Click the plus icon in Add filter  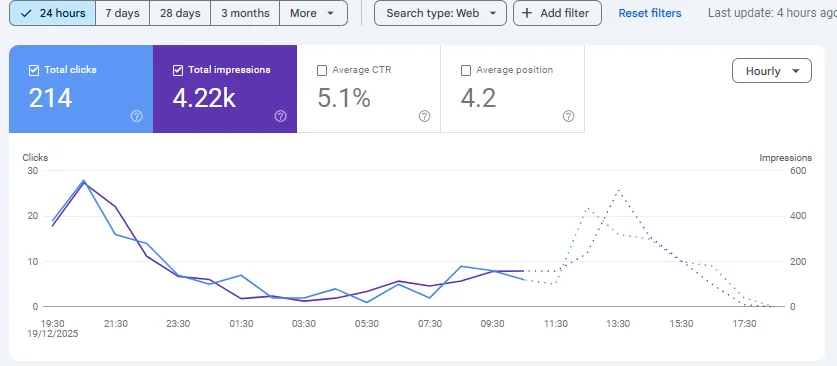click(x=527, y=13)
